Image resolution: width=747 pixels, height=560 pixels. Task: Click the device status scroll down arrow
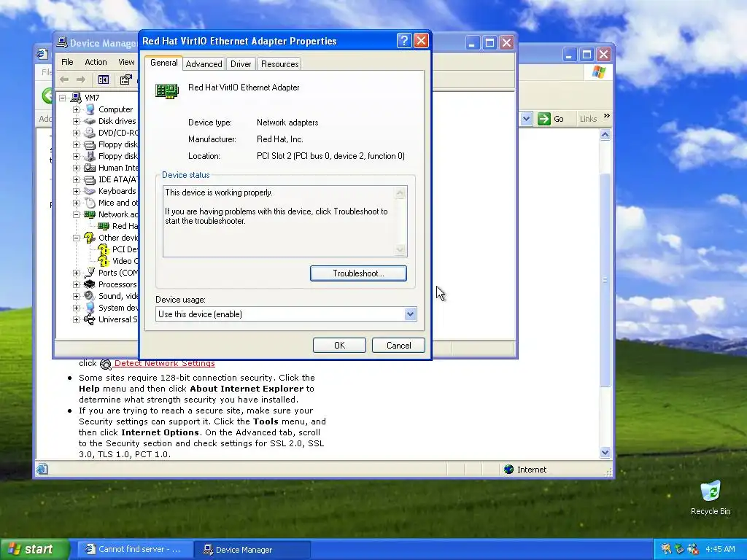click(400, 249)
